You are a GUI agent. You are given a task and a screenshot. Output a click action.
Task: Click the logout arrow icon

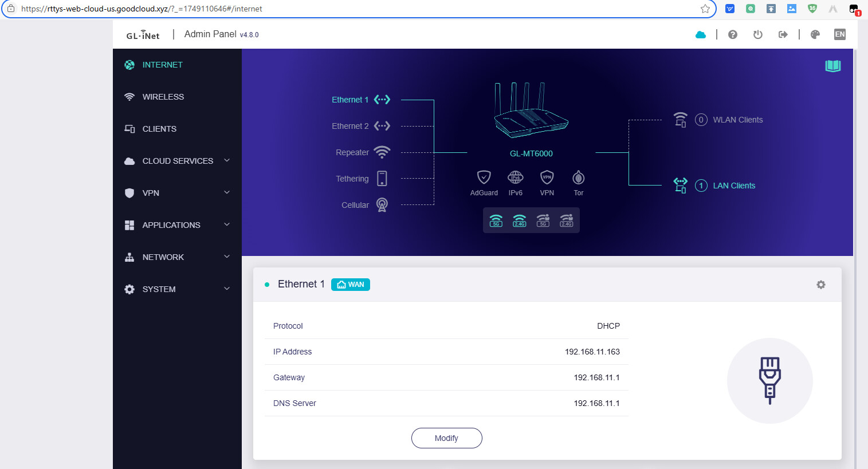(x=783, y=34)
